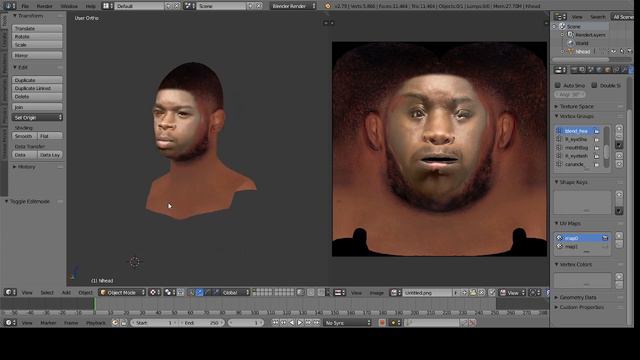Enable the Auto Smooth checkbox
The width and height of the screenshot is (640, 360).
[558, 85]
